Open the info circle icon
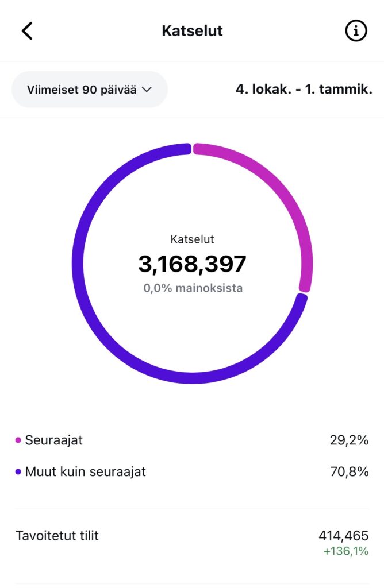Viewport: 384px width, 588px height. pos(356,31)
